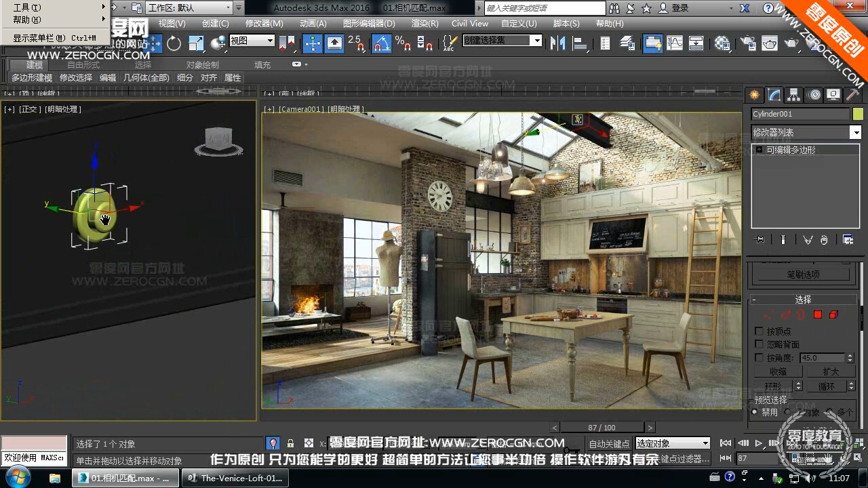Open Render Setup teapot icon
This screenshot has width=868, height=488.
[748, 43]
